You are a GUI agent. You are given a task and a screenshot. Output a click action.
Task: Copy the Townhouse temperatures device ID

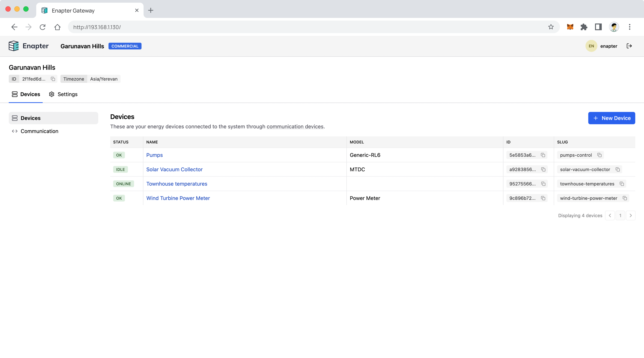pos(543,184)
